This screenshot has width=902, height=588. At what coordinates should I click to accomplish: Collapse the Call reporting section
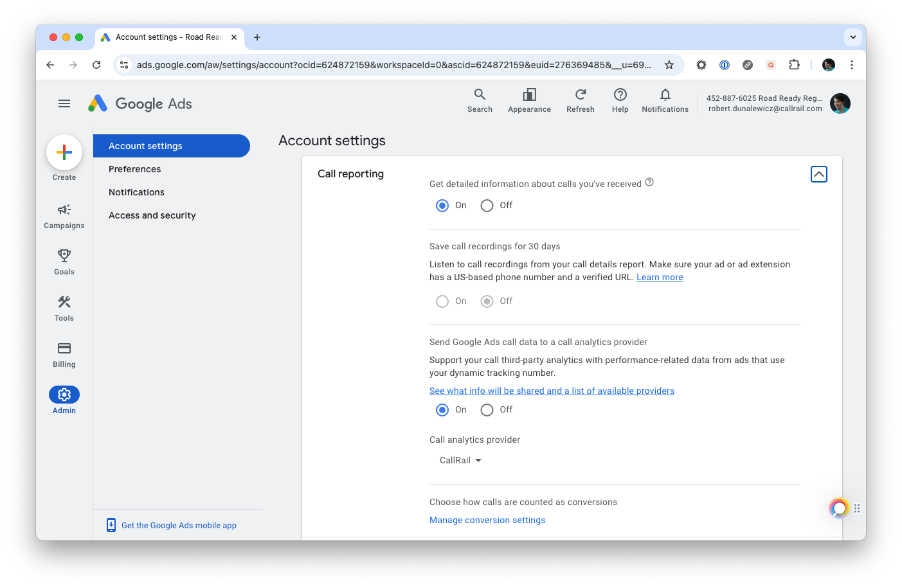click(818, 174)
